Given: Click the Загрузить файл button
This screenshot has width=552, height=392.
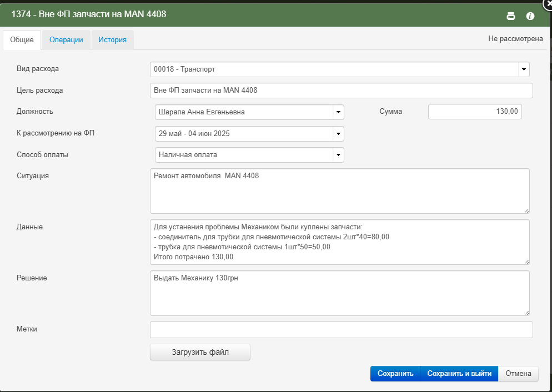Looking at the screenshot, I should tap(200, 352).
